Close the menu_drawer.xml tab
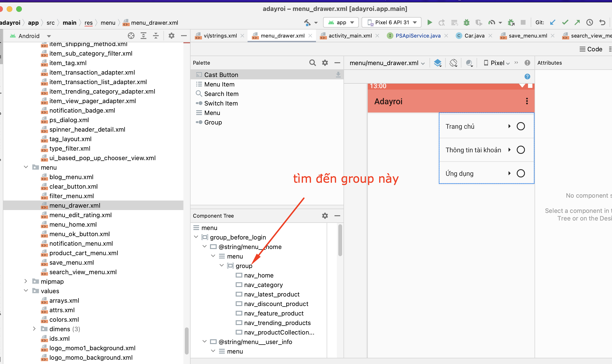The height and width of the screenshot is (364, 612). (311, 36)
